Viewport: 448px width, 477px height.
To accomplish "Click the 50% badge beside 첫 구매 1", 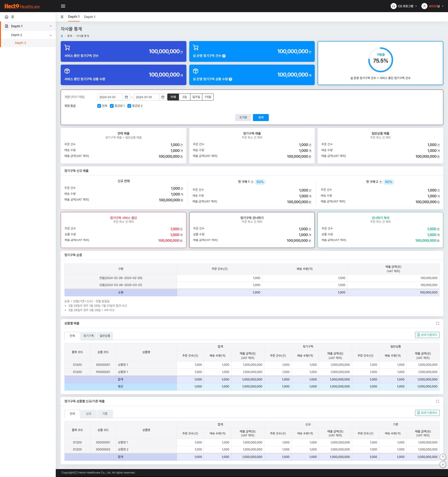I will pos(260,182).
